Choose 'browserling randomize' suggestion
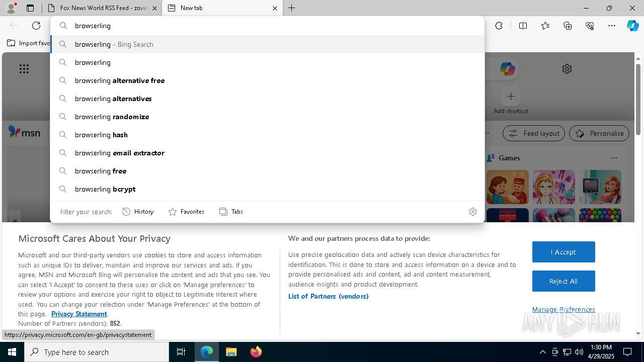The image size is (644, 362). (267, 117)
